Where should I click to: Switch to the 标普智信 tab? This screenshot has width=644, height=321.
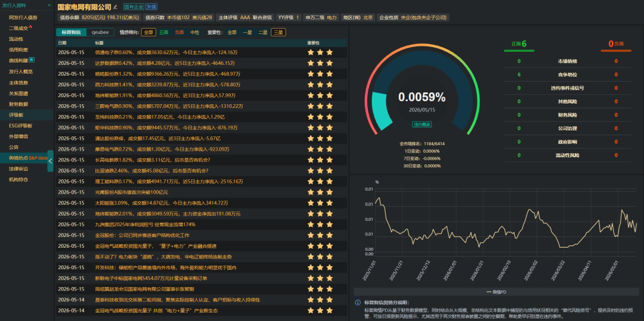(71, 32)
